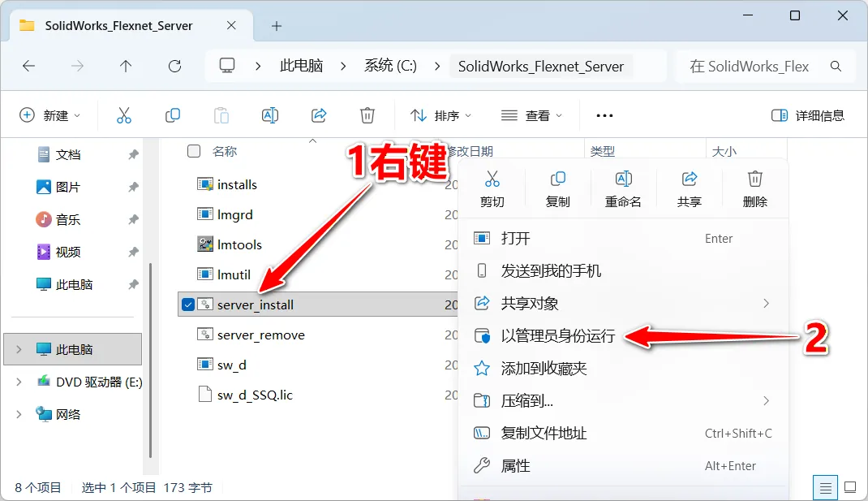Open the three-dots more options menu
This screenshot has width=868, height=501.
[604, 115]
